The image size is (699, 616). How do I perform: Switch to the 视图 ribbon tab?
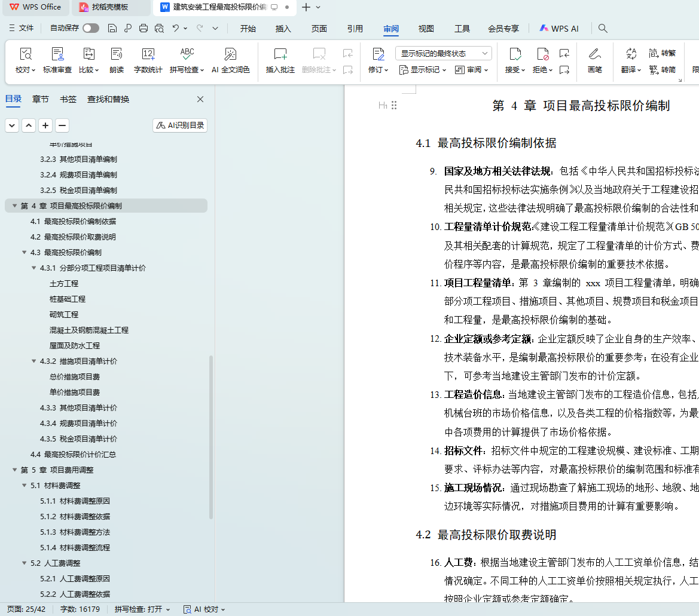[426, 29]
